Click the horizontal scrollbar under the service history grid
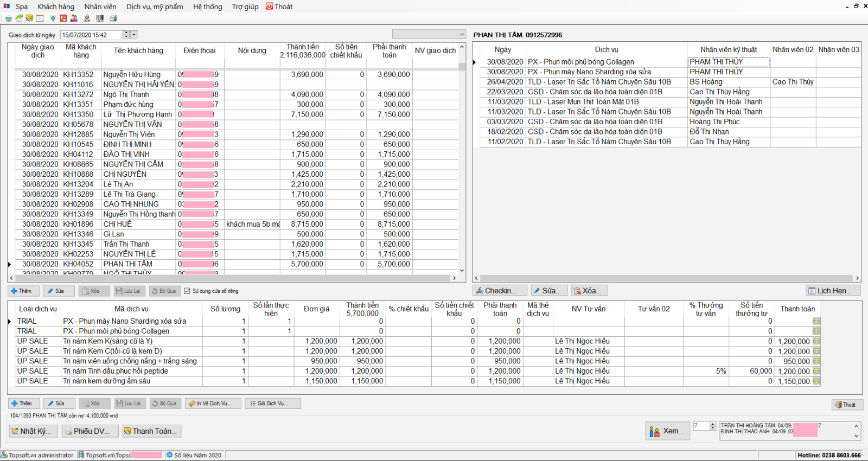This screenshot has height=461, width=868. tap(667, 278)
